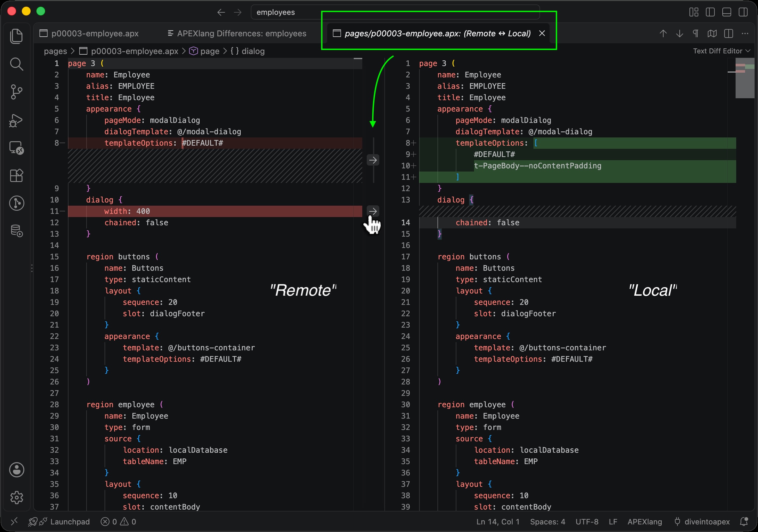Click Customize Layout icon in title bar
The image size is (758, 532).
click(694, 12)
